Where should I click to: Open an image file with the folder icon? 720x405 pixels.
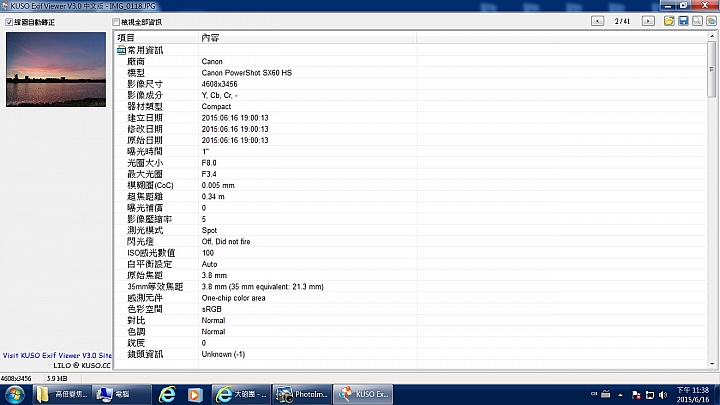pos(669,21)
